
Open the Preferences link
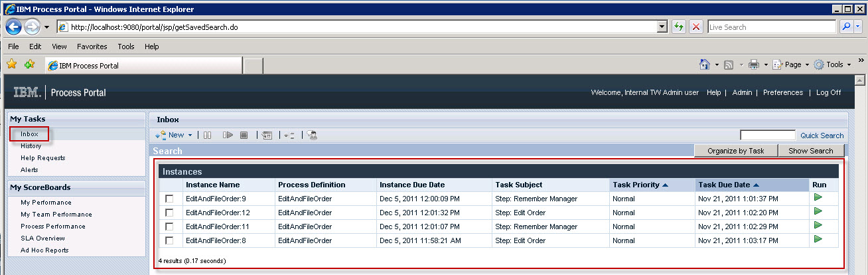(x=782, y=92)
